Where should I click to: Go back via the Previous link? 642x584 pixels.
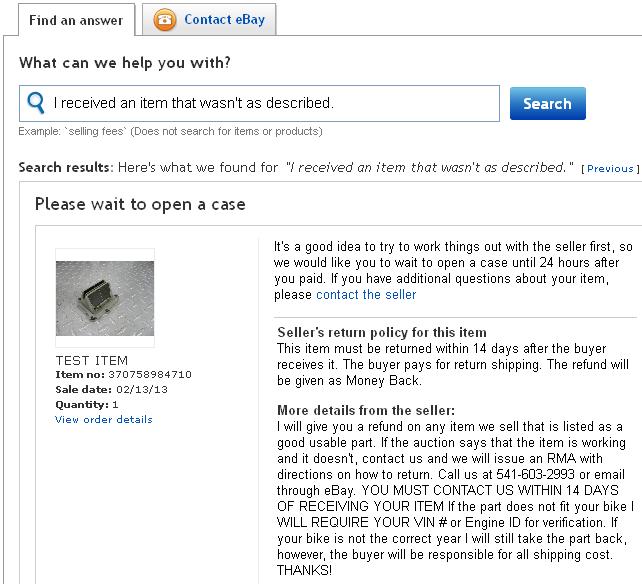610,168
